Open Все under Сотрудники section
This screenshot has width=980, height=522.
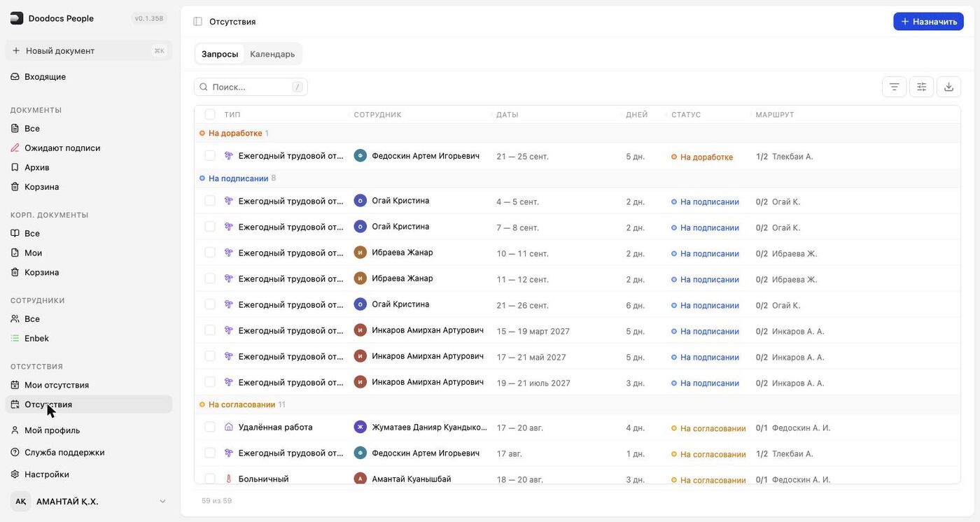pyautogui.click(x=88, y=318)
